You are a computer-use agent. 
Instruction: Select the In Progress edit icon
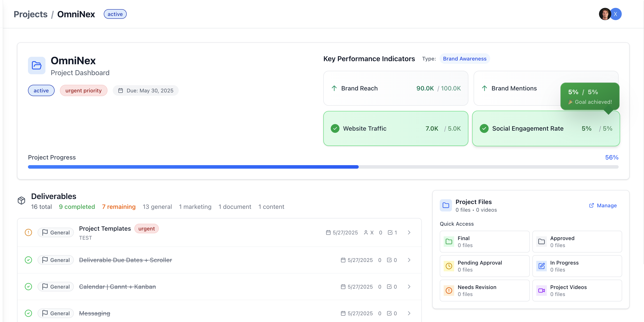click(542, 266)
